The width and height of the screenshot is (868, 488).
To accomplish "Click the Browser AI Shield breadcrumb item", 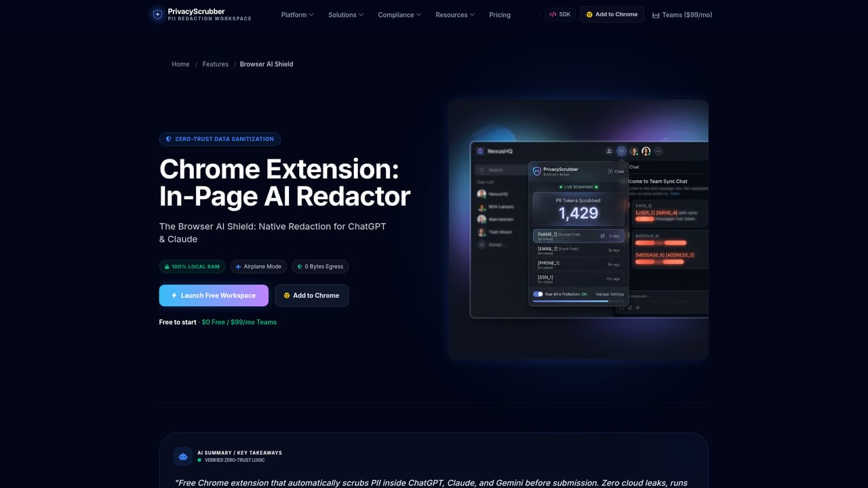I will point(267,64).
